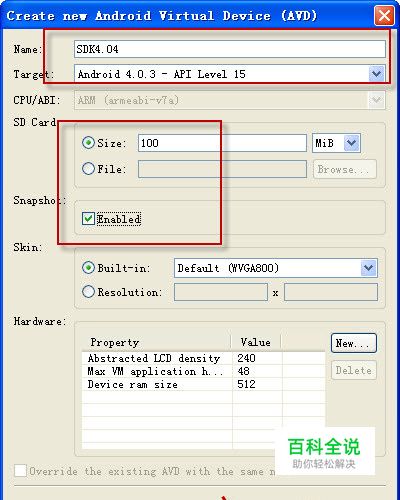
Task: Select the SD Card File radio button
Action: [88, 169]
